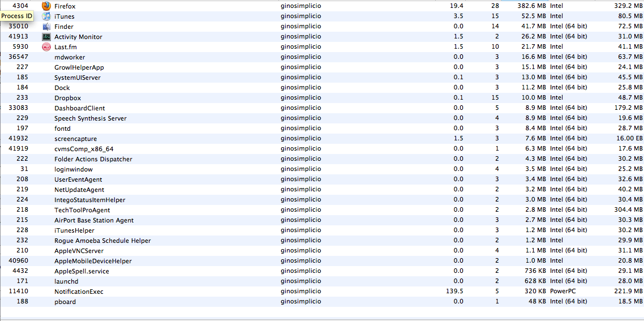The image size is (644, 321).
Task: Select the SystemUIServer process
Action: tap(322, 77)
